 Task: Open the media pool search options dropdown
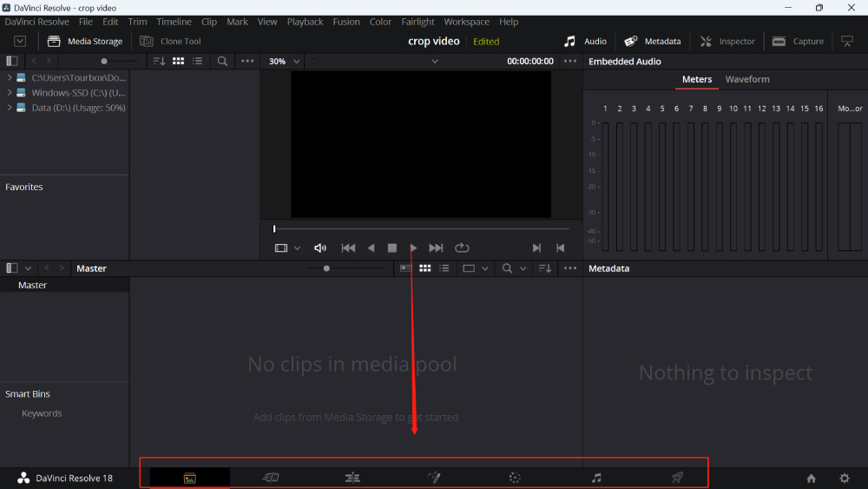tap(523, 268)
